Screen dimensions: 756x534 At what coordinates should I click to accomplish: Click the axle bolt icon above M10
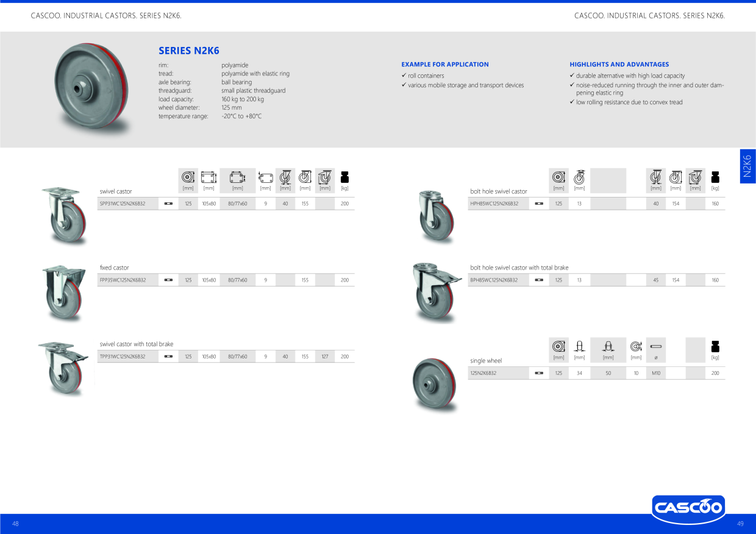tap(656, 346)
